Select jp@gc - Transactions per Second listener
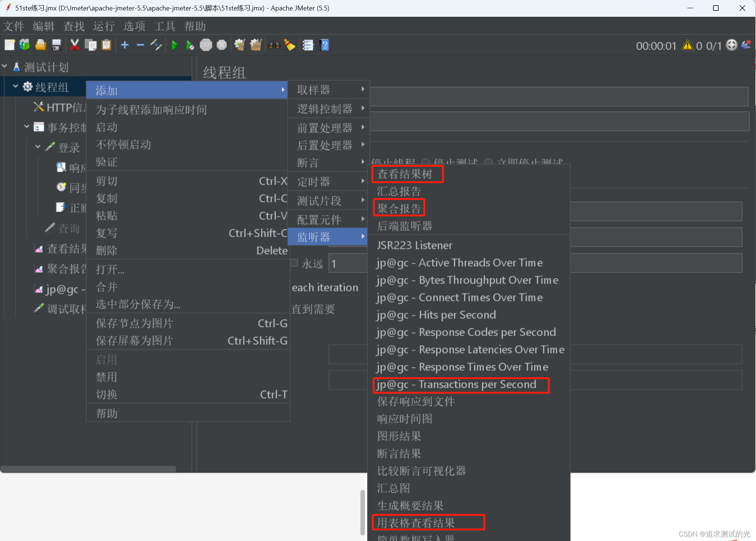This screenshot has width=756, height=541. (456, 385)
